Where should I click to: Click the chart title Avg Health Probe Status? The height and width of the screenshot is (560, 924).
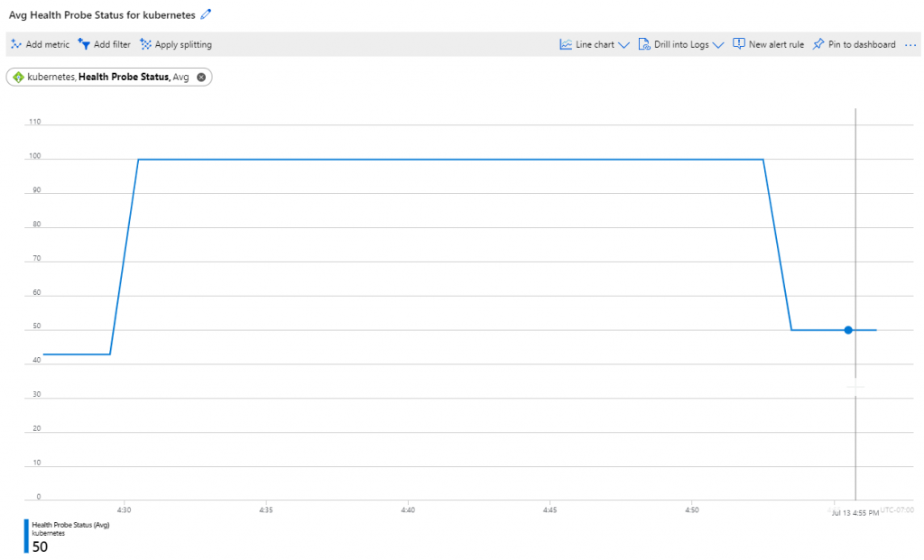pyautogui.click(x=102, y=14)
